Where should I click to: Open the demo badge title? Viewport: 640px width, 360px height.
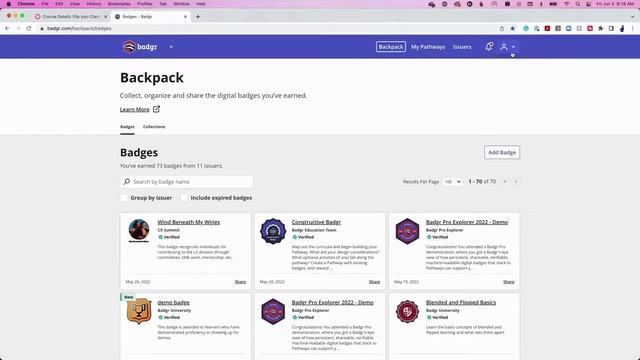[173, 302]
